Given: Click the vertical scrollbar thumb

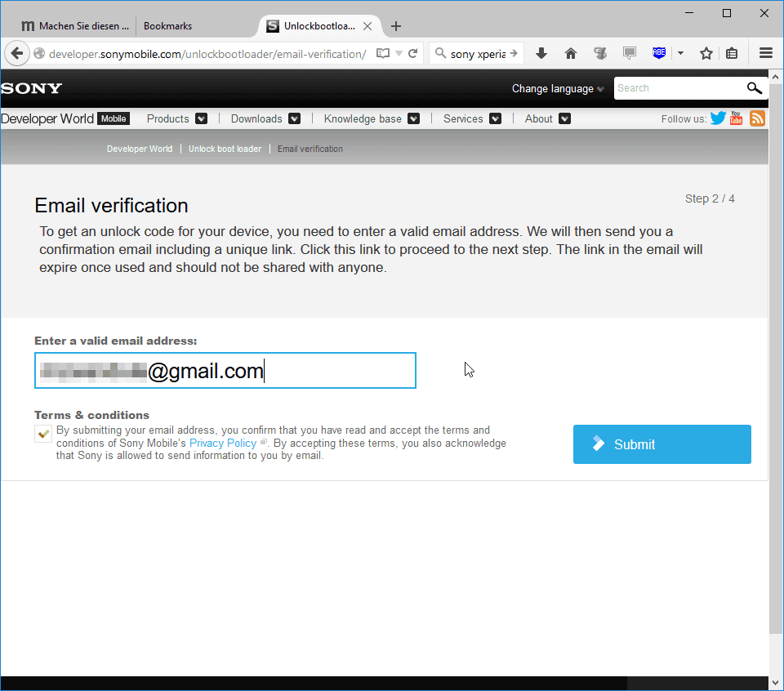Looking at the screenshot, I should pyautogui.click(x=776, y=358).
